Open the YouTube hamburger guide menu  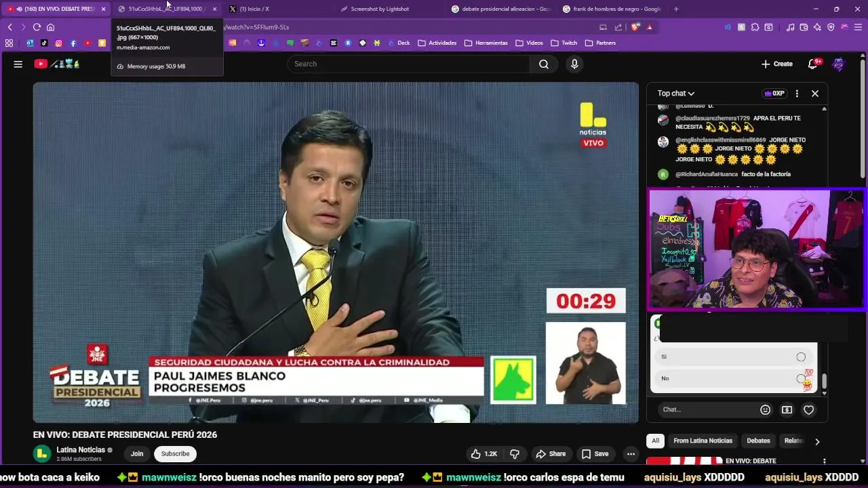coord(18,64)
